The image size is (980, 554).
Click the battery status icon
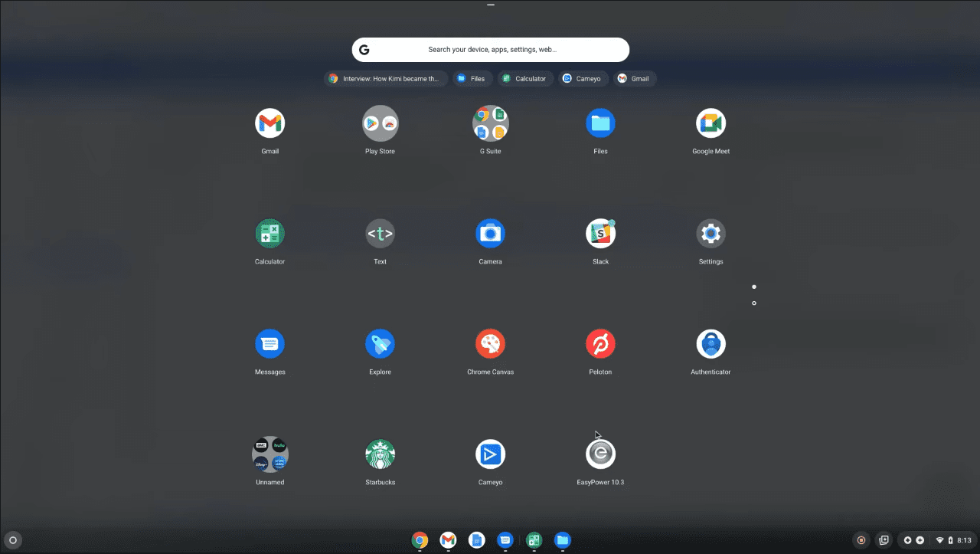[952, 540]
